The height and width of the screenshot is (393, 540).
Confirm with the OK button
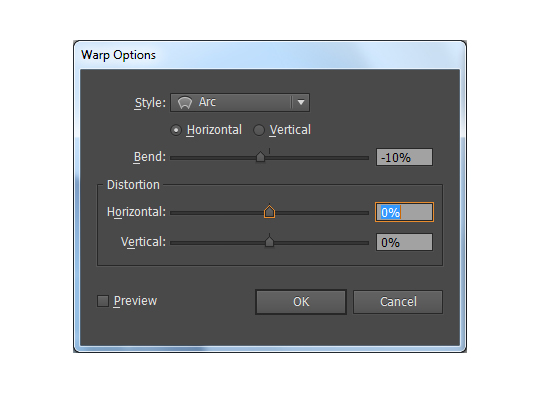point(301,302)
